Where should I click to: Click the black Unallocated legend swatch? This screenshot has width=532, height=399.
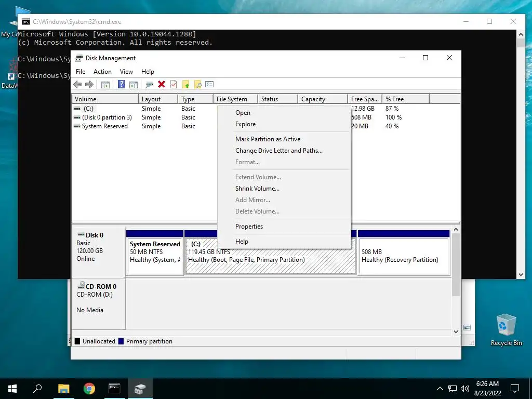point(77,341)
